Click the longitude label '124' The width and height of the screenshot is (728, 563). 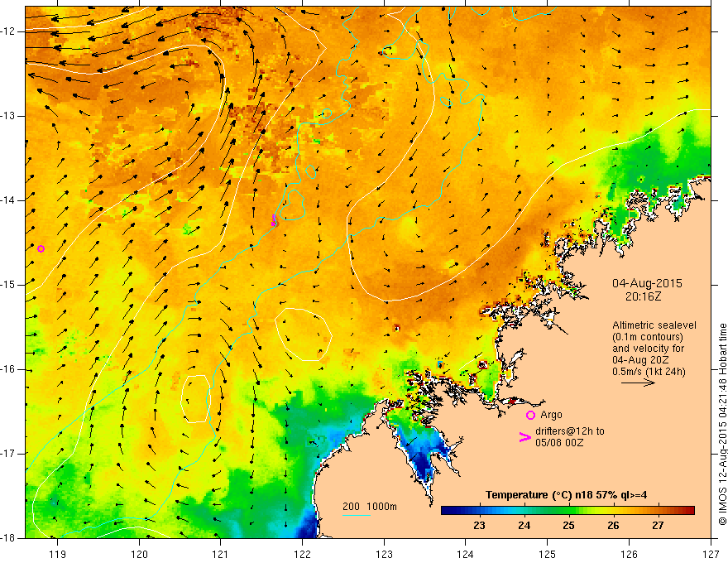point(466,554)
